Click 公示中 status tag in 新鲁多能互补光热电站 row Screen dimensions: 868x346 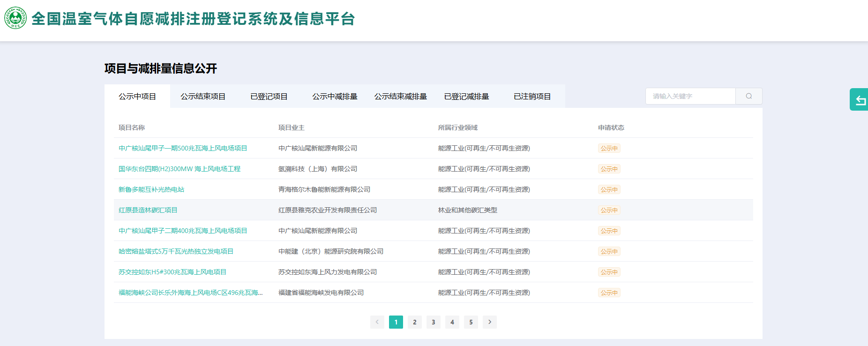coord(609,189)
